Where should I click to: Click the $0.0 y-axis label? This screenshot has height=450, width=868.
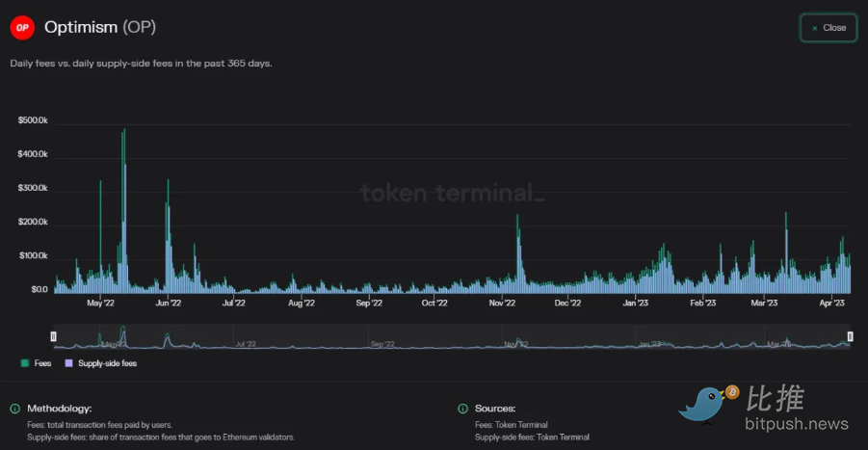(x=39, y=289)
